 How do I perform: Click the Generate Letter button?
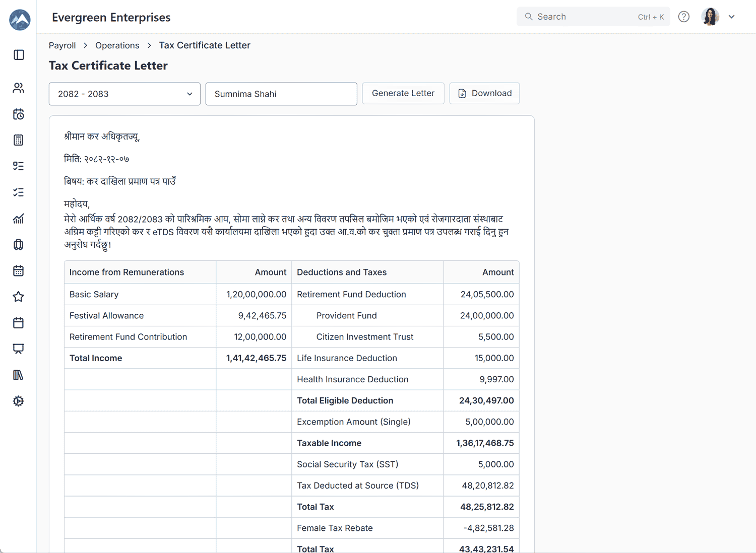[x=403, y=93]
